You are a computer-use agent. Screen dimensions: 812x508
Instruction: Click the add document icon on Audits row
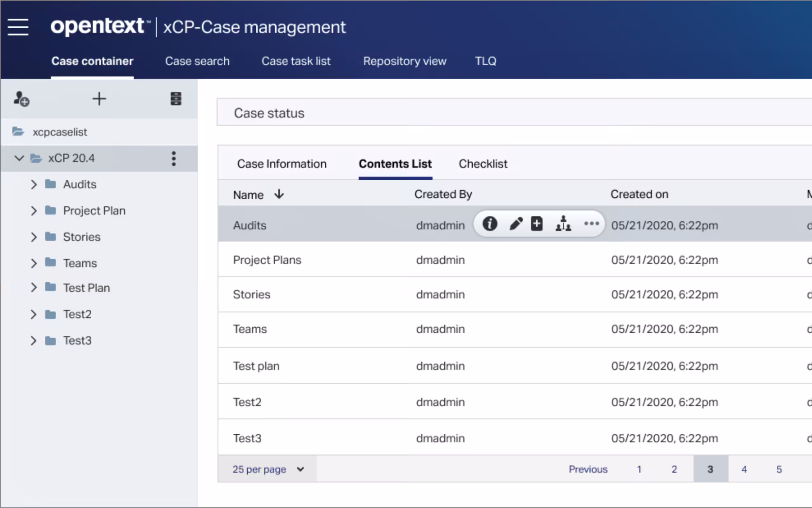tap(537, 224)
